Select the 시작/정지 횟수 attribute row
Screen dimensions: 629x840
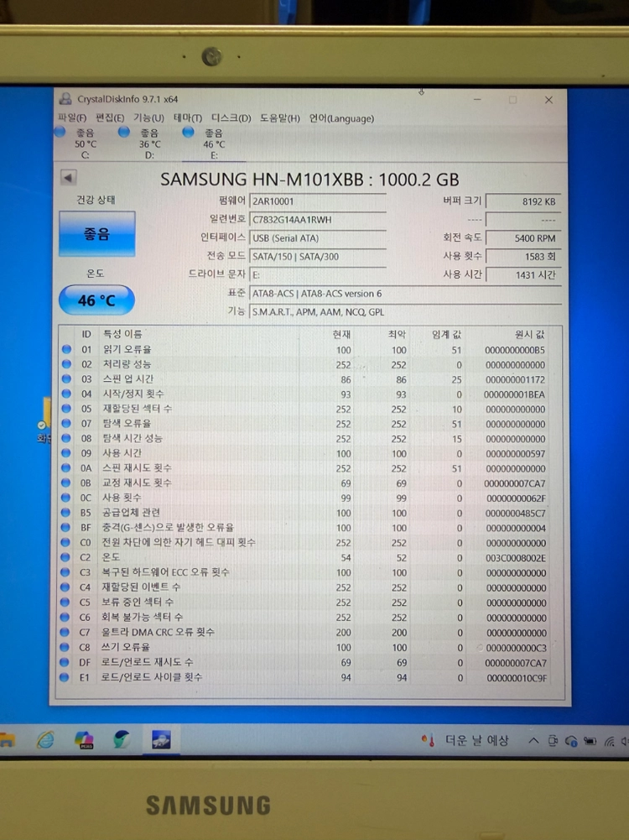[x=310, y=394]
